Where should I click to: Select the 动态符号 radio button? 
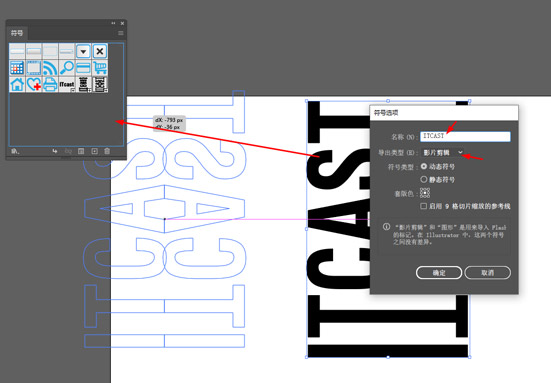pos(424,166)
